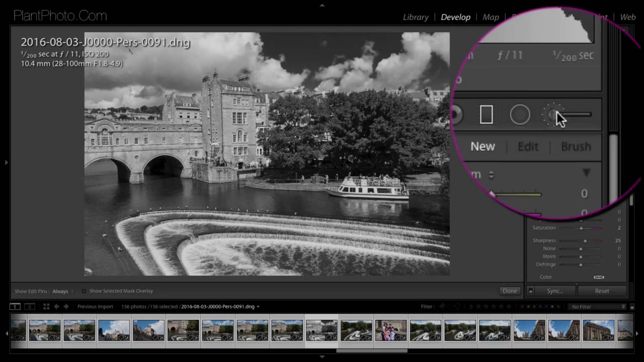644x362 pixels.
Task: Change the rating comparison ≥ symbol
Action: (471, 307)
